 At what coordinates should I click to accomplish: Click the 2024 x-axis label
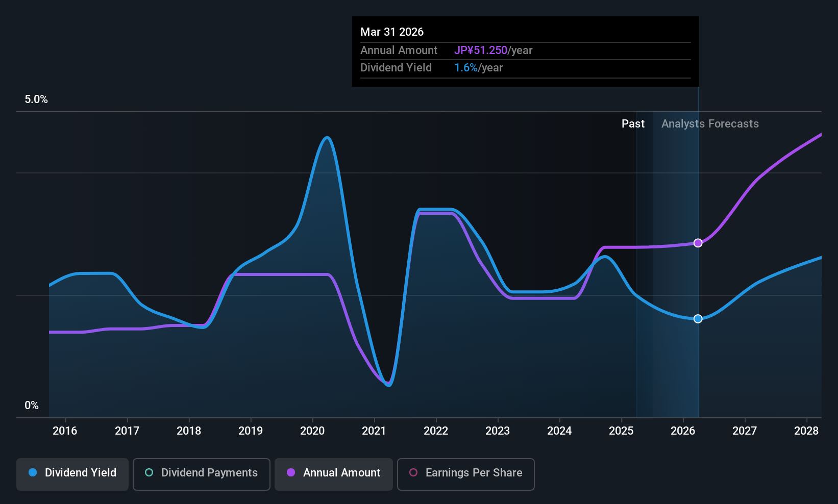point(559,431)
